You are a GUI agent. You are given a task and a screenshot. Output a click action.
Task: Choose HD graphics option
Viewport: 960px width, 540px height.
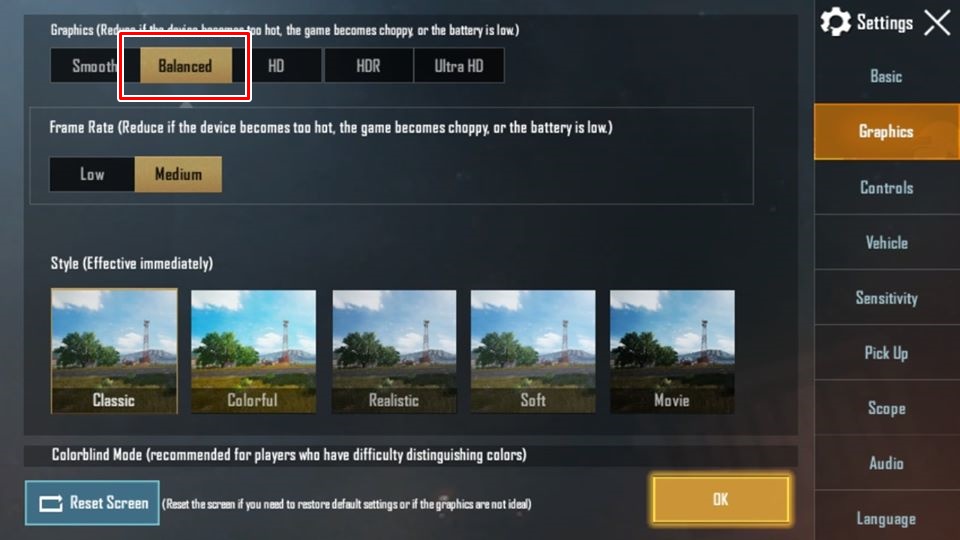click(x=276, y=66)
